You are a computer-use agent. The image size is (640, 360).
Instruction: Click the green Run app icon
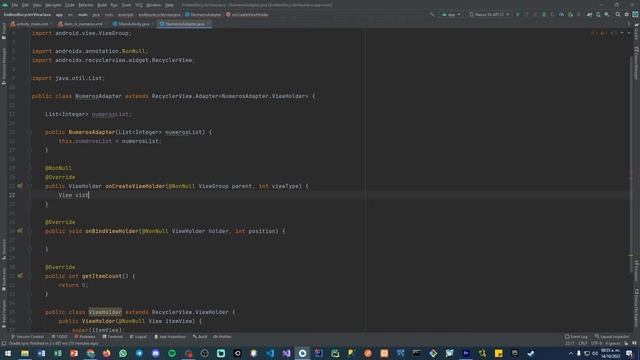pyautogui.click(x=518, y=14)
